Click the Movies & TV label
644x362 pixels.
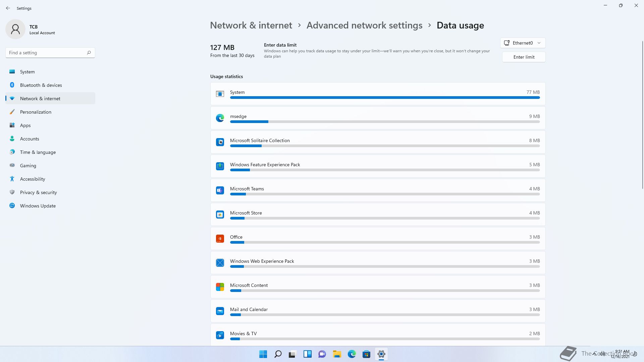pyautogui.click(x=243, y=334)
